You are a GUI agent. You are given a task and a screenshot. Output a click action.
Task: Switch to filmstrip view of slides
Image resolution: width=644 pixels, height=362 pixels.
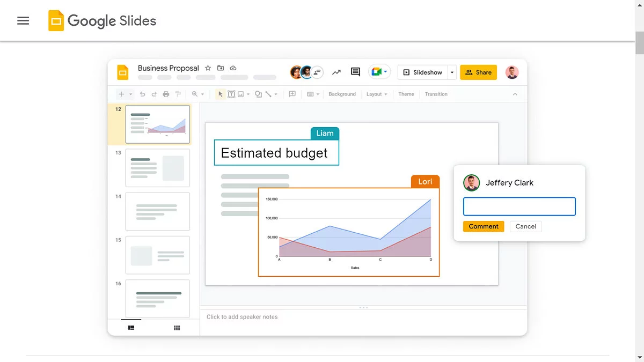[x=131, y=328]
